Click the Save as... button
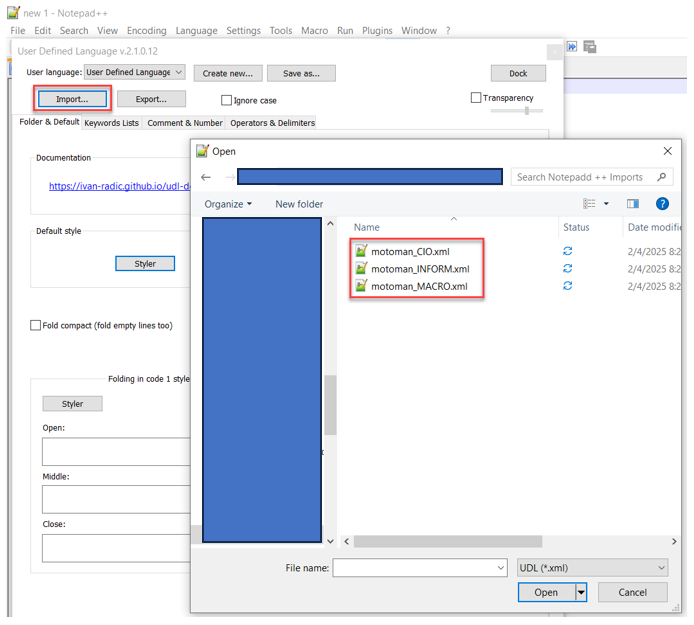 click(301, 73)
